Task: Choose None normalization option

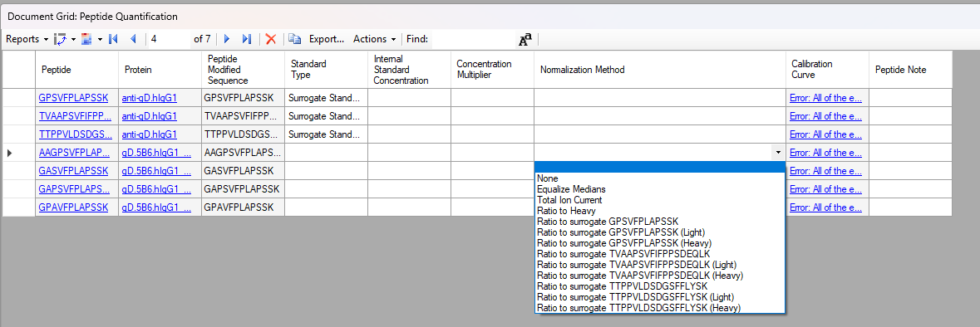Action: [659, 178]
